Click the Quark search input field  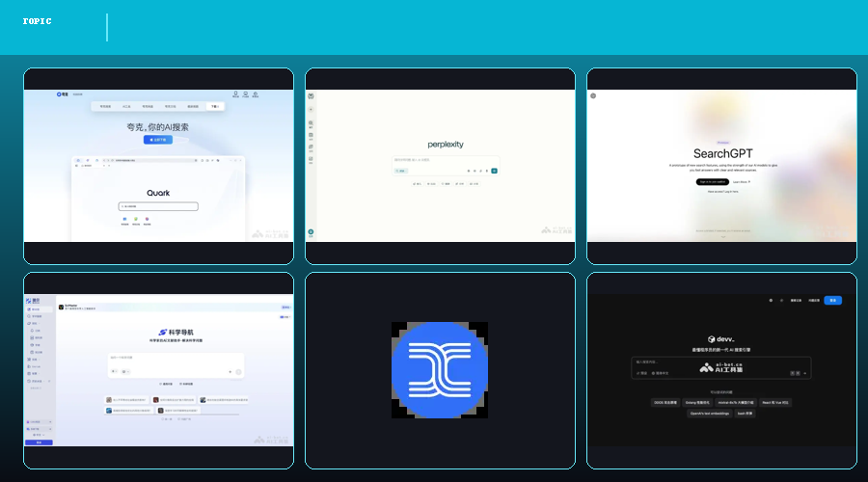point(158,206)
